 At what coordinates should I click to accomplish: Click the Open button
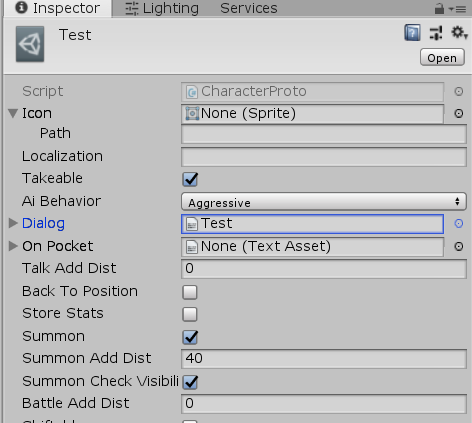pyautogui.click(x=442, y=58)
